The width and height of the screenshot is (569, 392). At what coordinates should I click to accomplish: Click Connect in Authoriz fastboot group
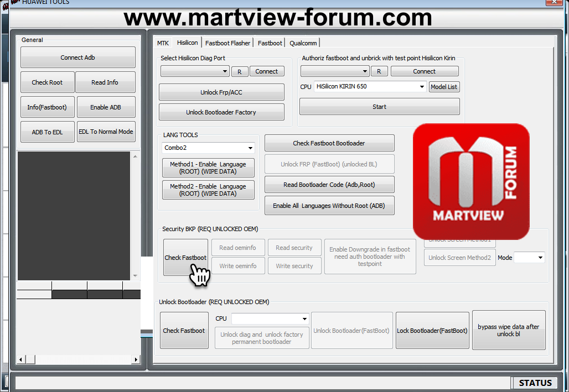point(424,71)
